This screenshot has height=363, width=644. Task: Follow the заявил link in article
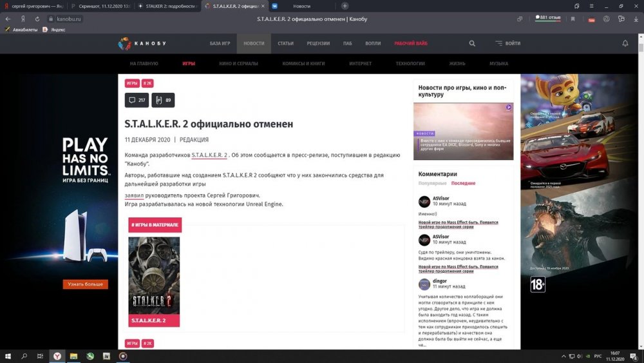coord(134,195)
